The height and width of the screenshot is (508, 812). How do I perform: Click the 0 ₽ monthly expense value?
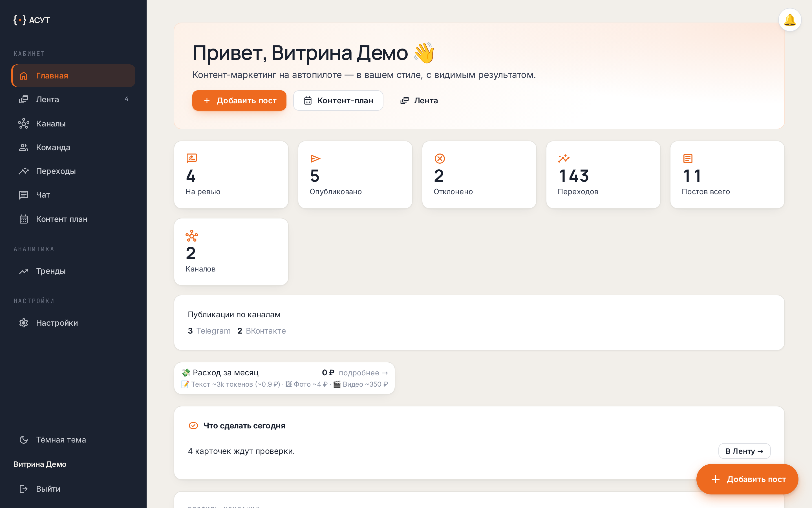click(328, 373)
